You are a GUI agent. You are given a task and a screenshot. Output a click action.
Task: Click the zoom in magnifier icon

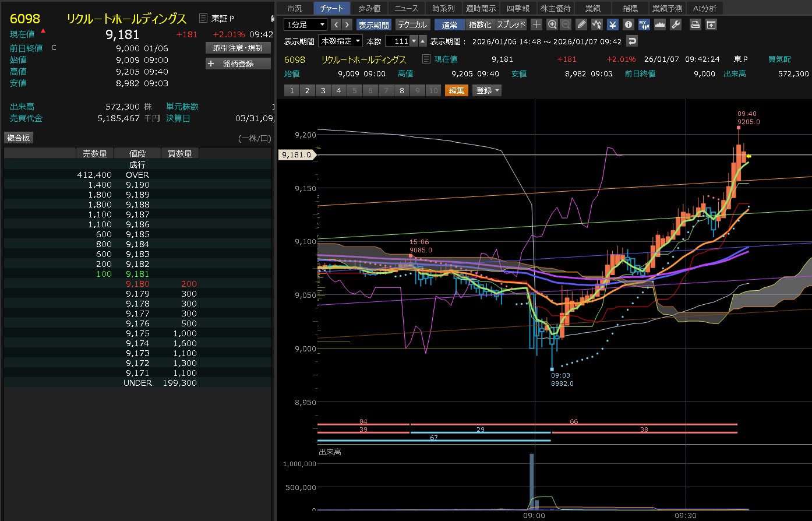552,24
